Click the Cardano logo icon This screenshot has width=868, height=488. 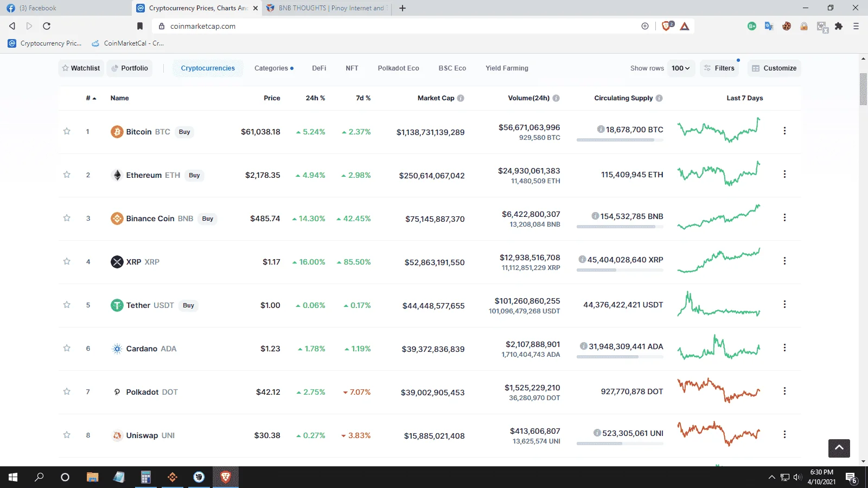pyautogui.click(x=117, y=349)
